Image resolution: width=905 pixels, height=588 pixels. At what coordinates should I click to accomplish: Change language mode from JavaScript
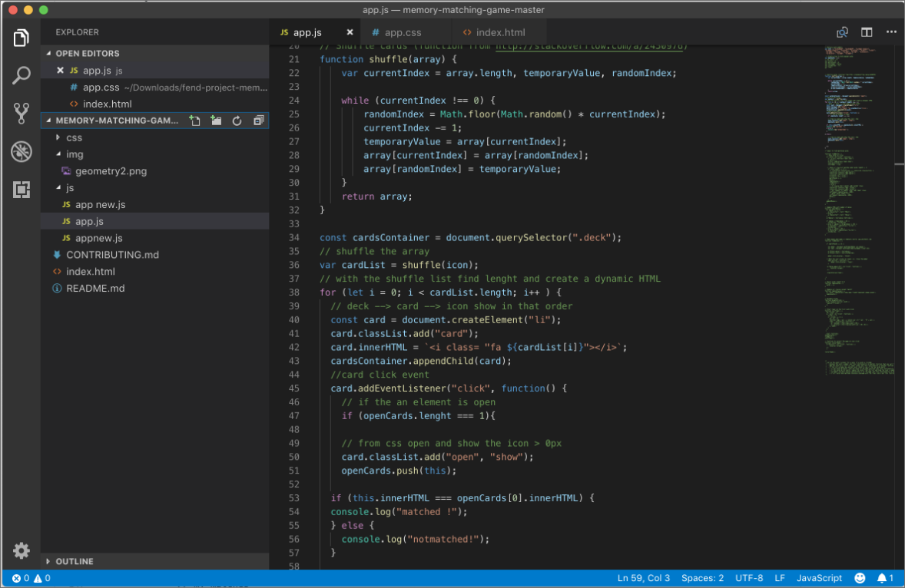pyautogui.click(x=819, y=578)
